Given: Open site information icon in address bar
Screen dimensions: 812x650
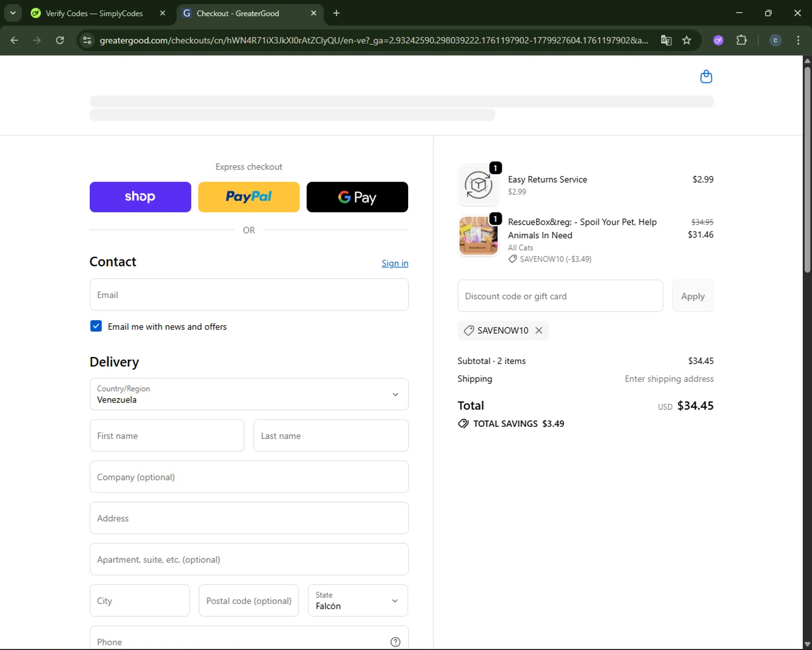Looking at the screenshot, I should (x=87, y=40).
